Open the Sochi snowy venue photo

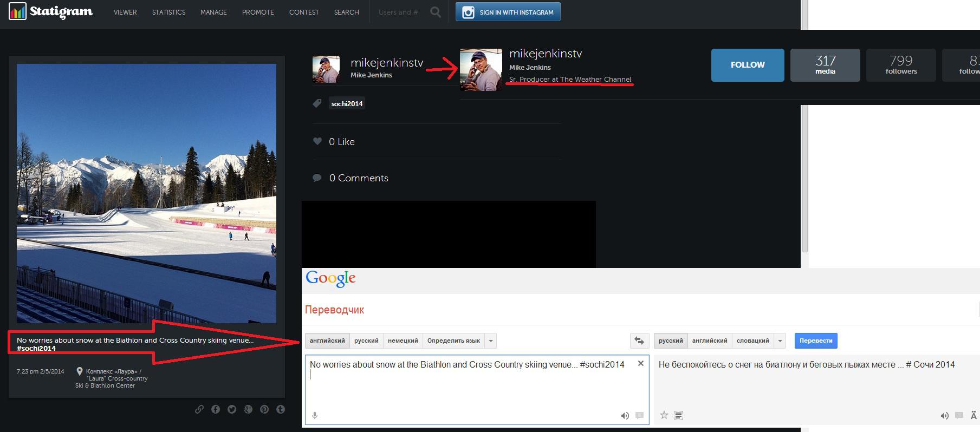click(x=146, y=193)
